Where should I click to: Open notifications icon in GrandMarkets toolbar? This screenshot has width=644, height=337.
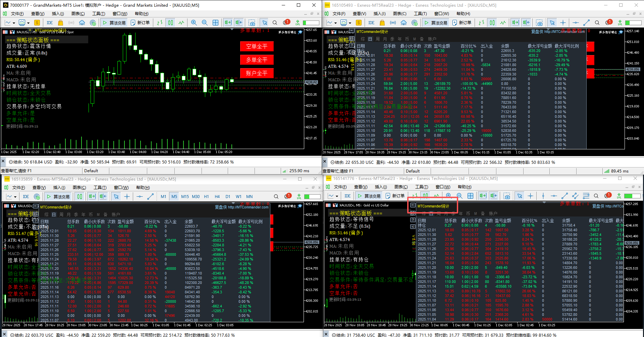(286, 22)
